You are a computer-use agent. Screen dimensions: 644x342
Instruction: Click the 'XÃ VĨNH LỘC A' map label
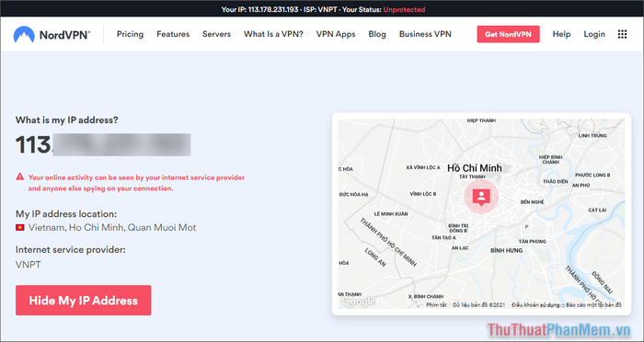tap(422, 167)
